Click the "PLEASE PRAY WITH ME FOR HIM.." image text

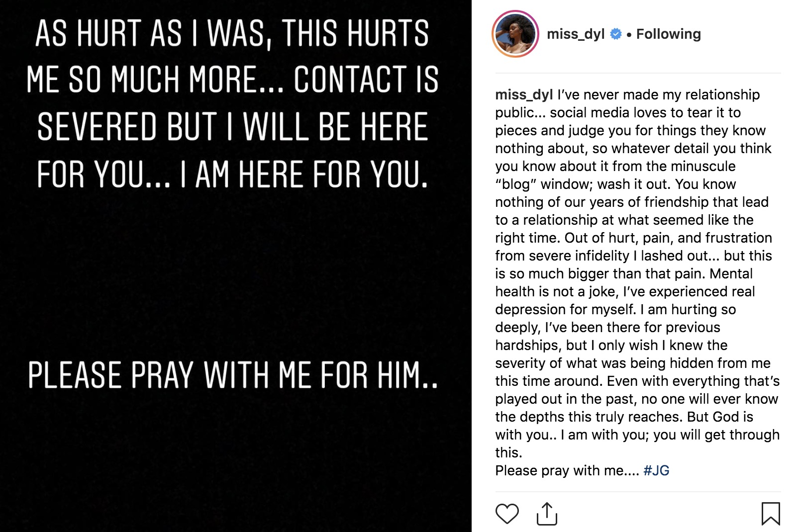point(233,375)
